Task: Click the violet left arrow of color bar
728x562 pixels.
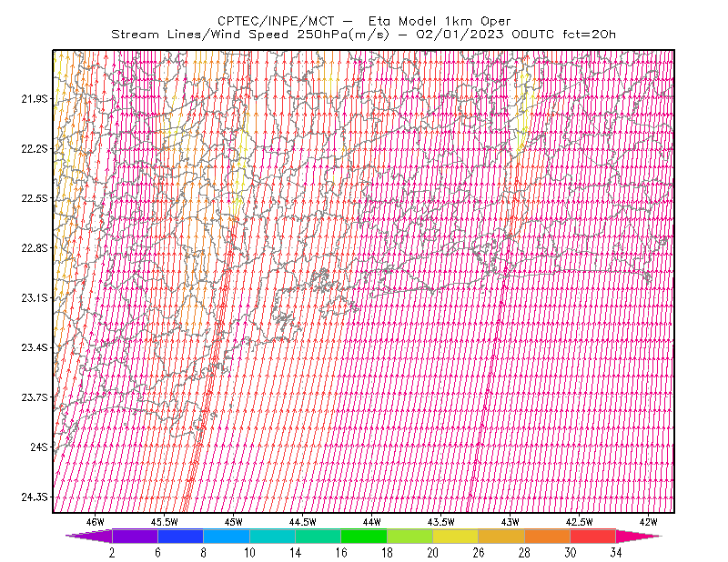Action: point(89,536)
